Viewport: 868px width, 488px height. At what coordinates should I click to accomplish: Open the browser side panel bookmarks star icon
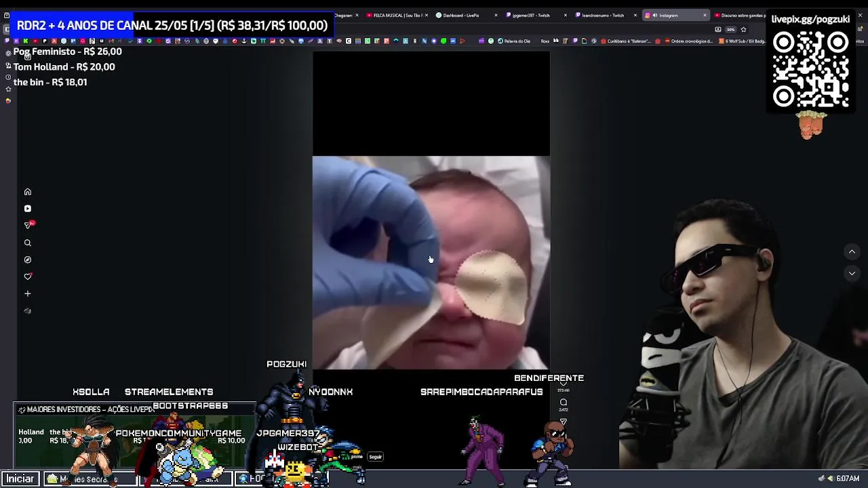click(8, 89)
